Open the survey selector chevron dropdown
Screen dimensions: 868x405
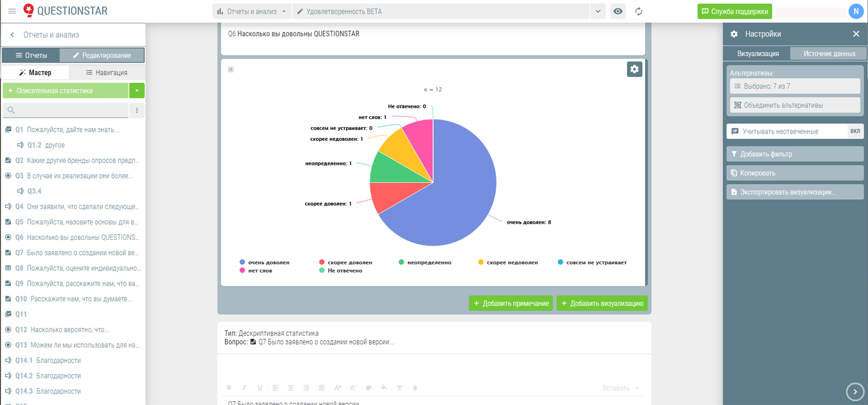[x=598, y=11]
